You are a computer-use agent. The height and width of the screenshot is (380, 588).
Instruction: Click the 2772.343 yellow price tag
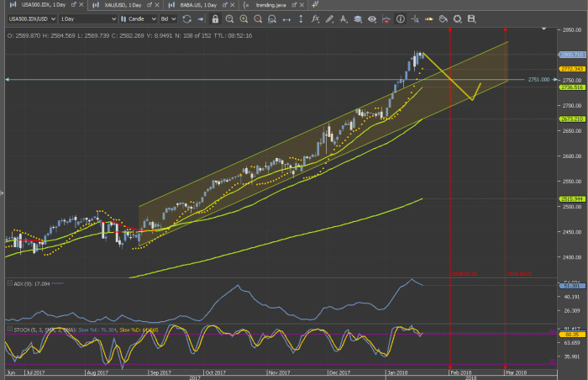(x=571, y=69)
